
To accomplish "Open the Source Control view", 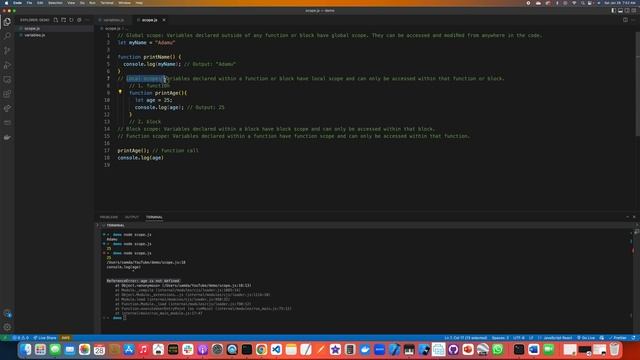I will pyautogui.click(x=7, y=50).
